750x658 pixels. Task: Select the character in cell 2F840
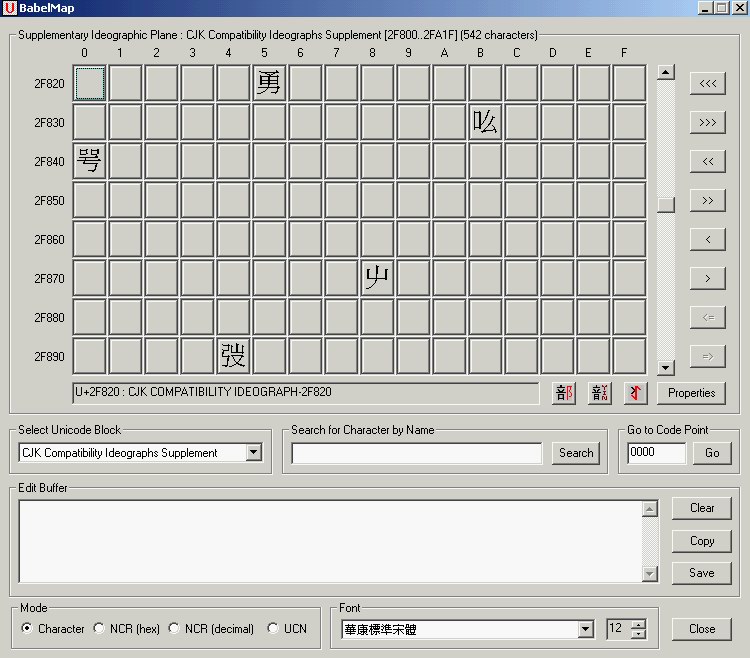[89, 161]
